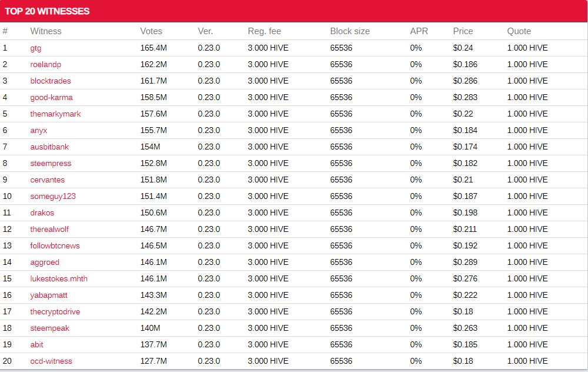Click the 142.2M votes value
The height and width of the screenshot is (372, 588).
pos(153,312)
